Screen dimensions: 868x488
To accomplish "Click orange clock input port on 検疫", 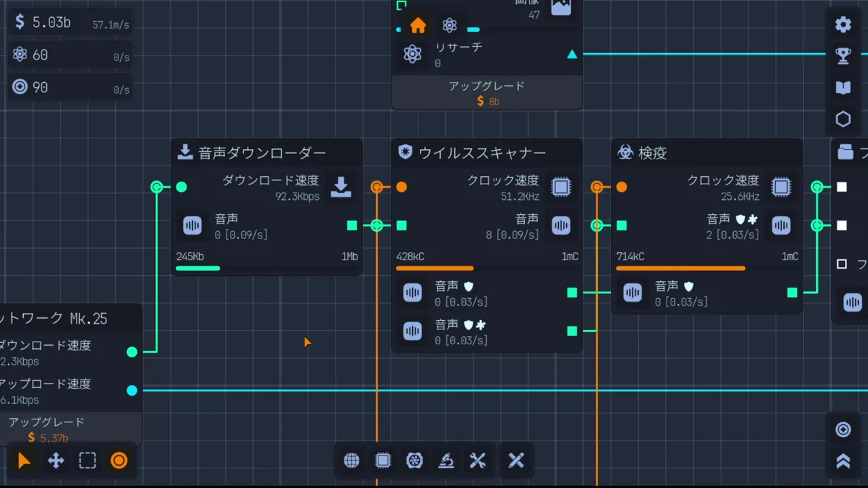I will click(x=622, y=187).
